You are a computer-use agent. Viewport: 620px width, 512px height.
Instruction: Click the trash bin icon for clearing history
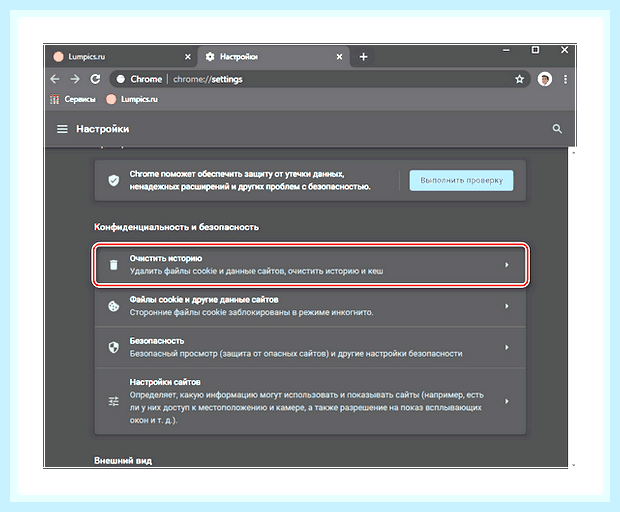(x=113, y=265)
